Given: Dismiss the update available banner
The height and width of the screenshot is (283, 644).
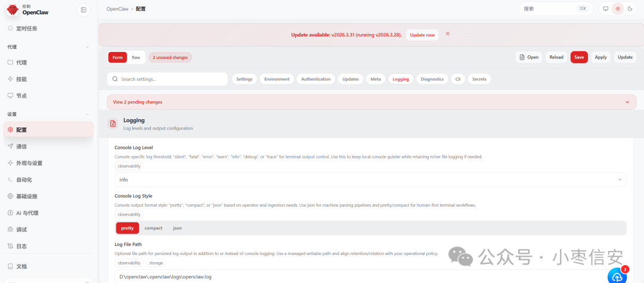Looking at the screenshot, I should [448, 33].
